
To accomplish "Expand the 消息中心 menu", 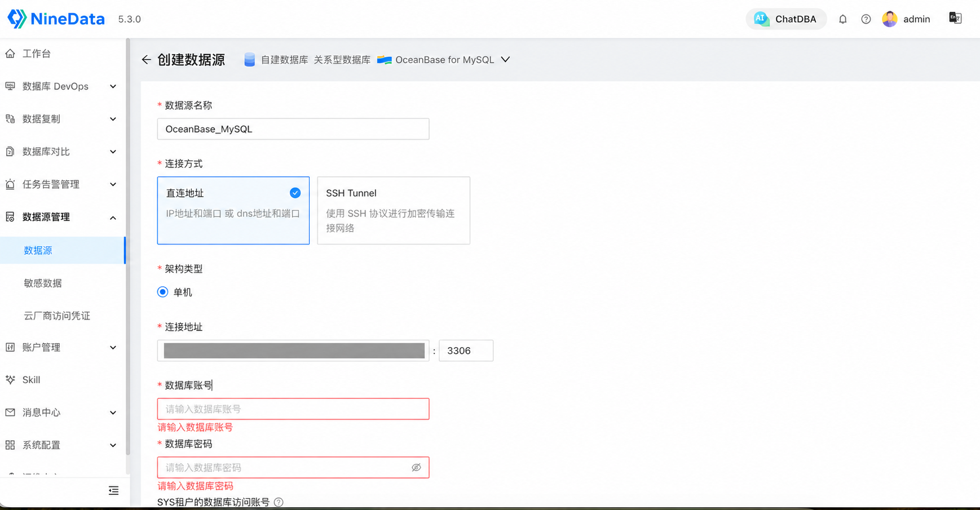I will coord(62,413).
